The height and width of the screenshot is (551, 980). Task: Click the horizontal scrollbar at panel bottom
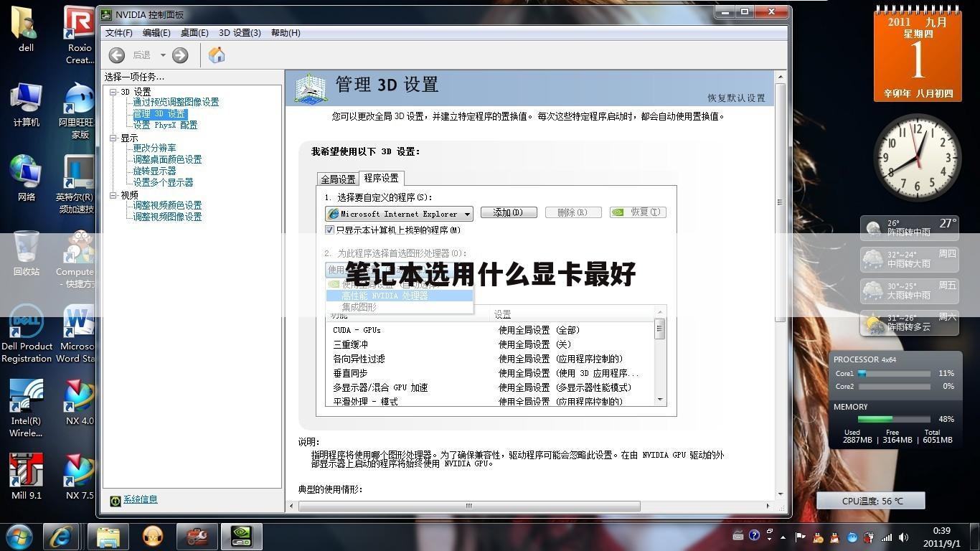point(531,506)
